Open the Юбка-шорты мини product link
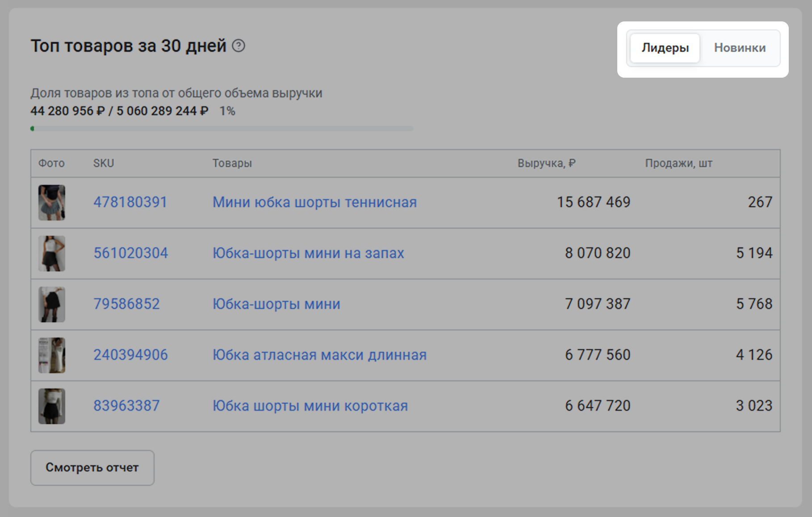 [276, 304]
